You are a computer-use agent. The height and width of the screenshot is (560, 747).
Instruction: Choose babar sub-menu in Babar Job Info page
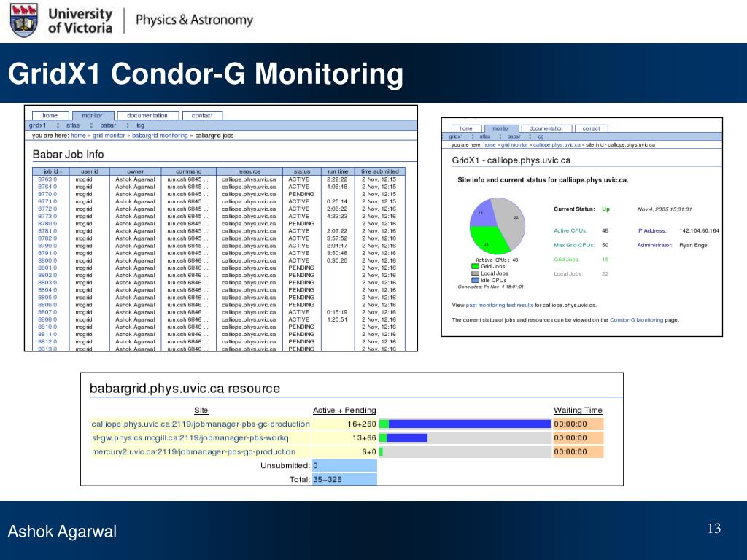pos(108,125)
